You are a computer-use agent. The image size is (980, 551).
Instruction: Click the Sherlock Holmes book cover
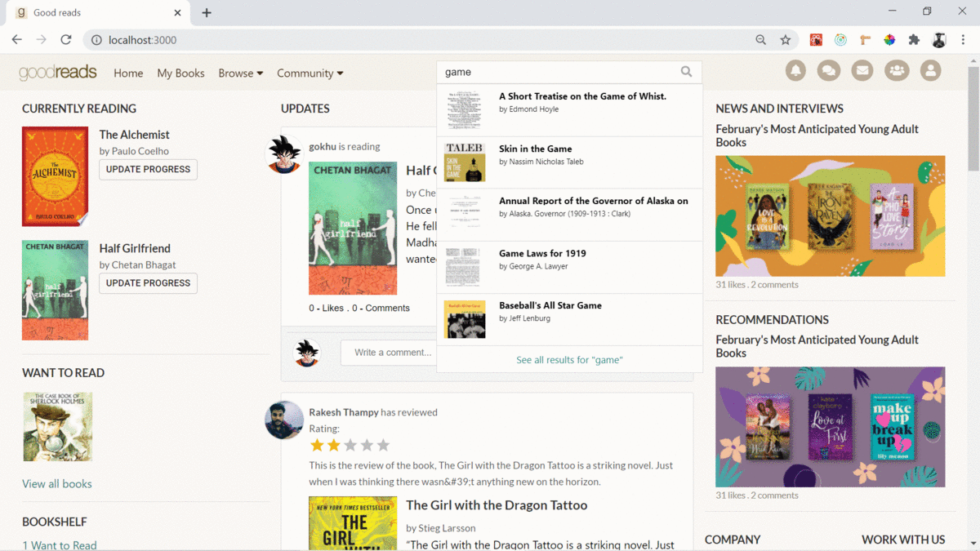coord(57,426)
